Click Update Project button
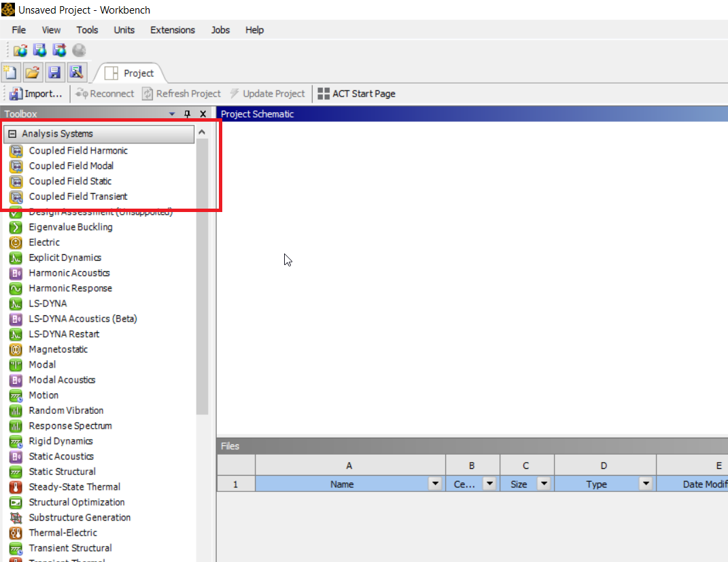Image resolution: width=728 pixels, height=562 pixels. [267, 94]
